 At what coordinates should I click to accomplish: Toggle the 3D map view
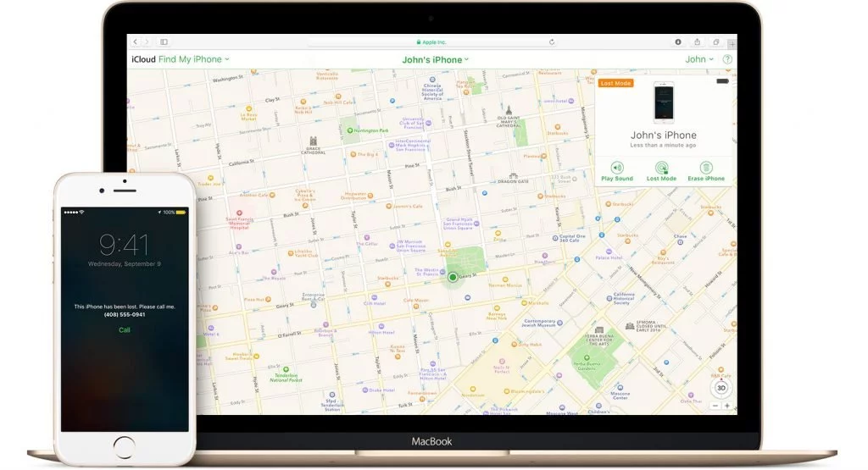pos(721,389)
